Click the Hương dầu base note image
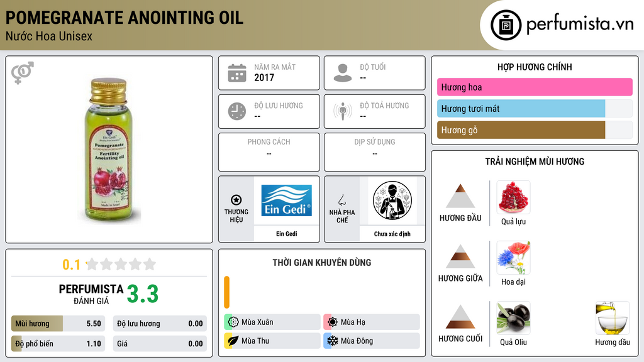 point(613,318)
